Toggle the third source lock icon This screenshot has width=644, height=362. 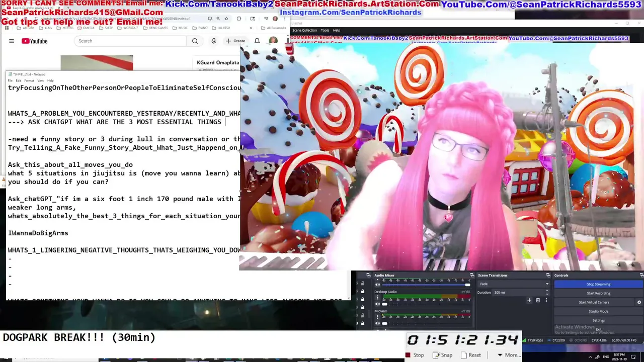pos(363,299)
